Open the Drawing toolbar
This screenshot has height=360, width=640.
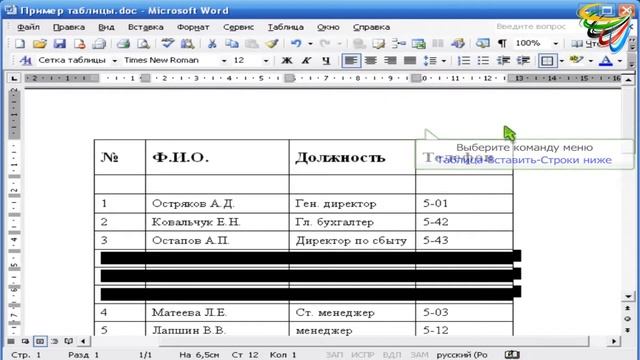point(458,43)
